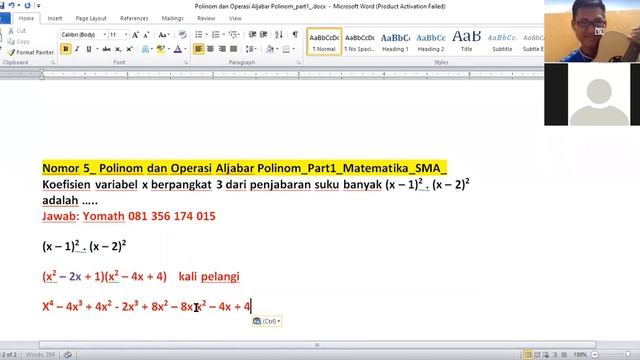Select Center alignment
640x360 pixels.
tap(210, 49)
